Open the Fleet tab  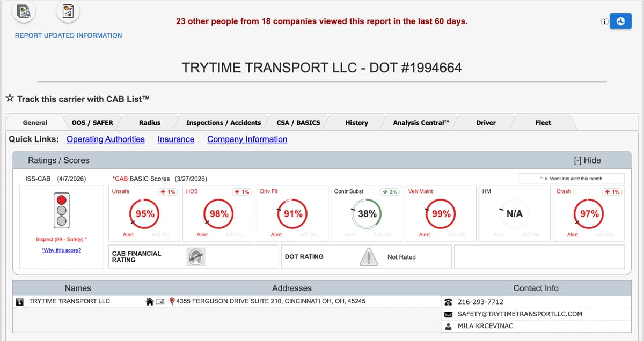click(543, 123)
